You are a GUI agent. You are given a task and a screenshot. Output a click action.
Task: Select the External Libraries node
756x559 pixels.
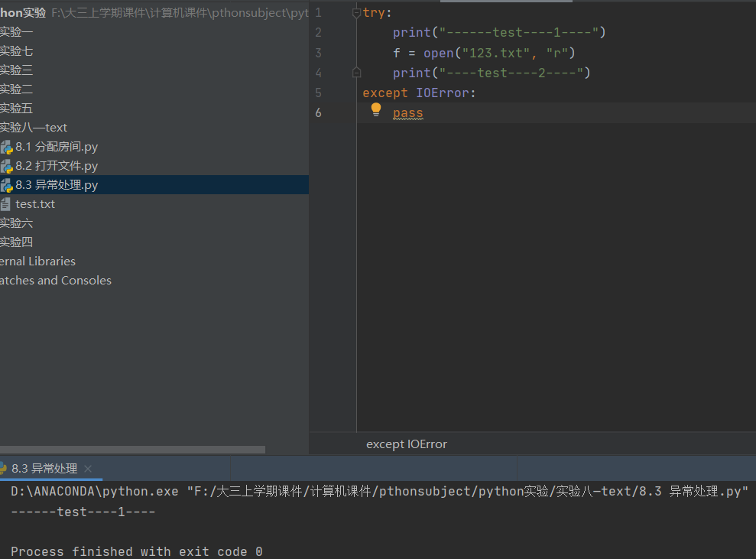point(37,262)
